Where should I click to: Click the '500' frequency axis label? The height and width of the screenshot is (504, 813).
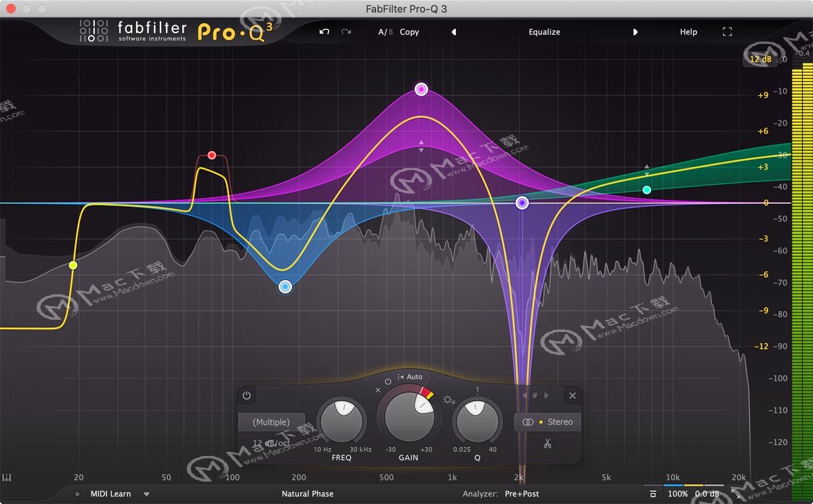click(x=386, y=477)
